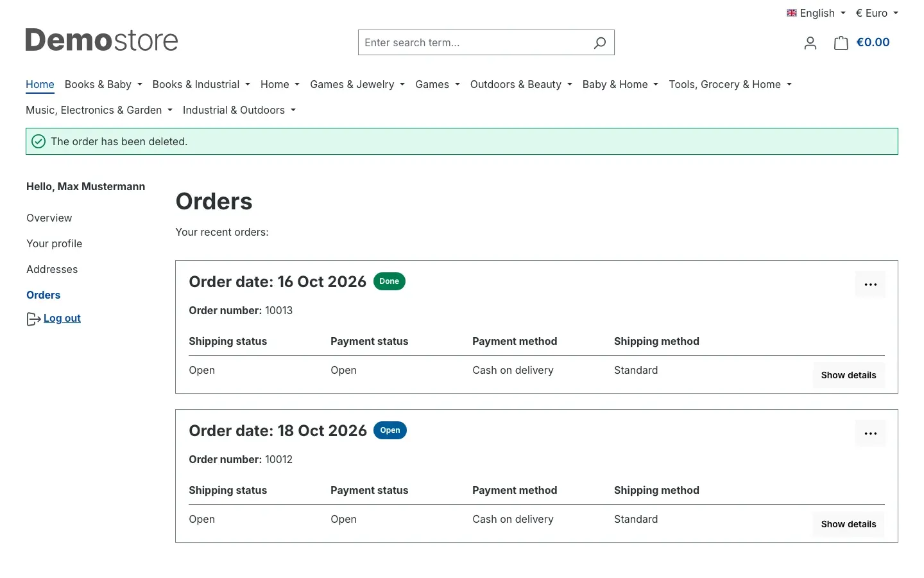Screen dimensions: 924x578
Task: Click the Open status badge on 18 Oct order
Action: 390,430
